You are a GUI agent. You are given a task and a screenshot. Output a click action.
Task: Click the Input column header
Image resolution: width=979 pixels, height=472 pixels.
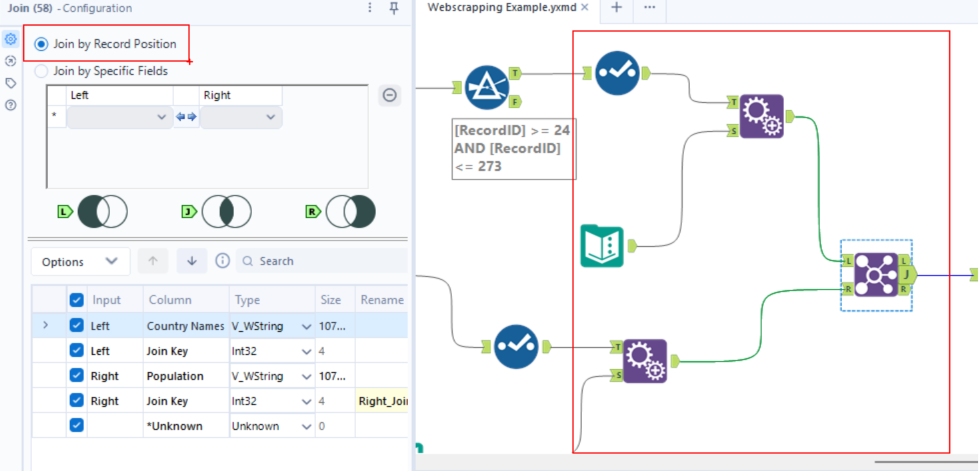(107, 300)
